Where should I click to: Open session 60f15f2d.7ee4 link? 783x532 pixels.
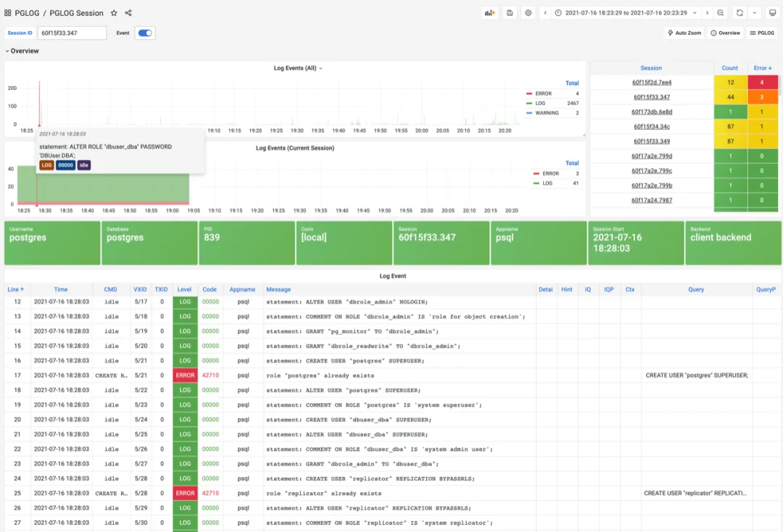pyautogui.click(x=652, y=83)
